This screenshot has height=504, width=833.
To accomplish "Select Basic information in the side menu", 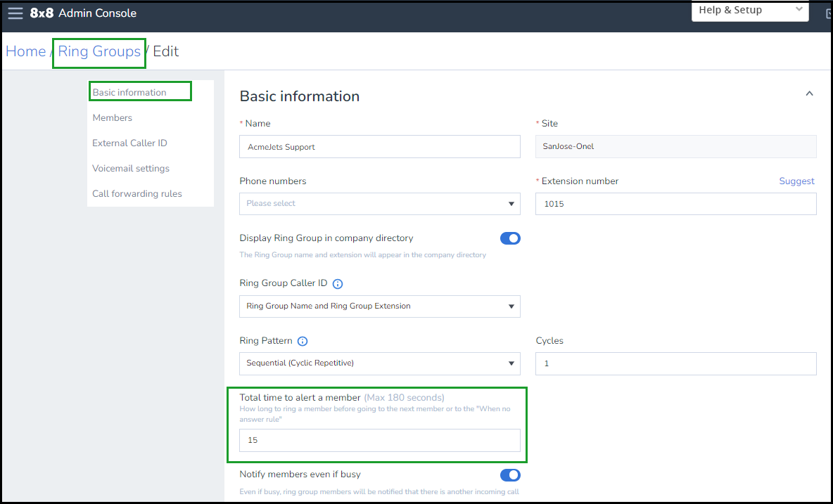I will [x=129, y=92].
